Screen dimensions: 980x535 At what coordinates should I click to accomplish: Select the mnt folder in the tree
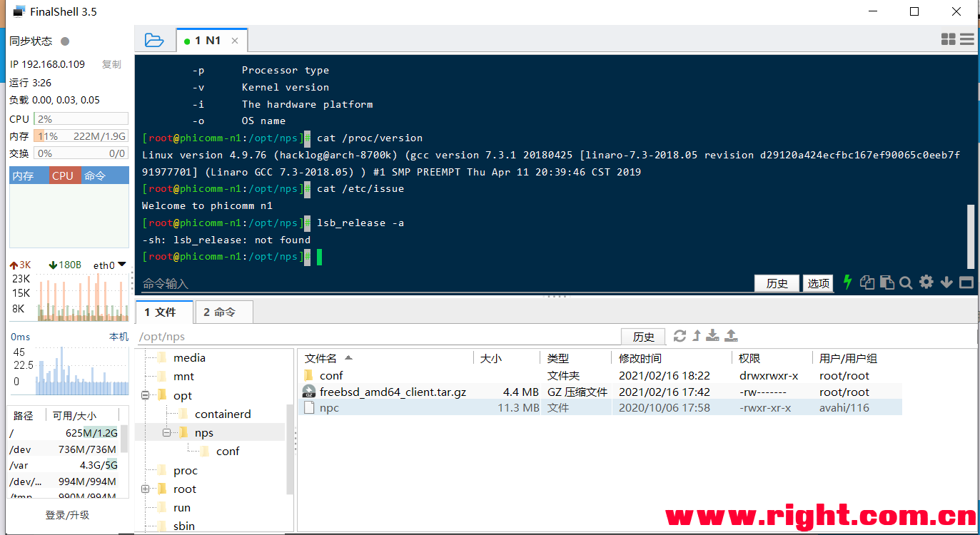183,376
